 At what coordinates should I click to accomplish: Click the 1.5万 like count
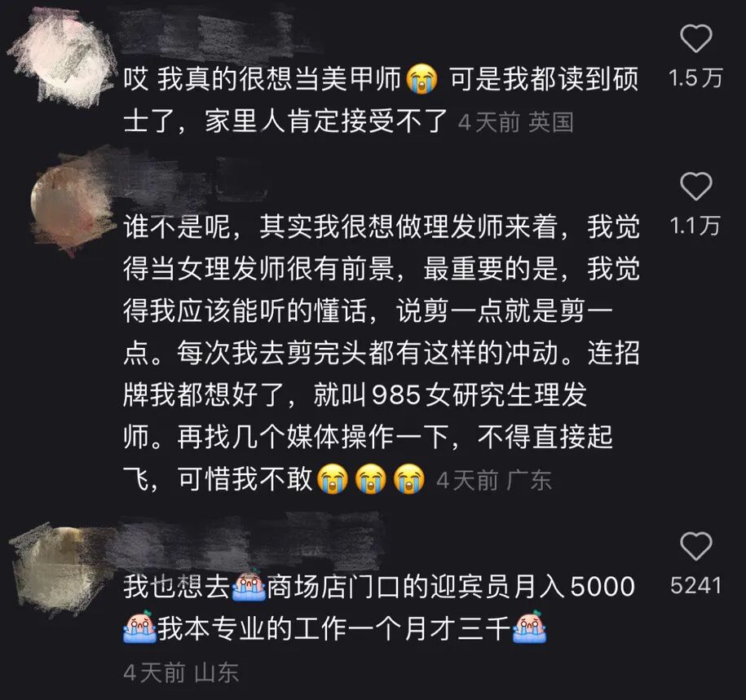tap(695, 78)
